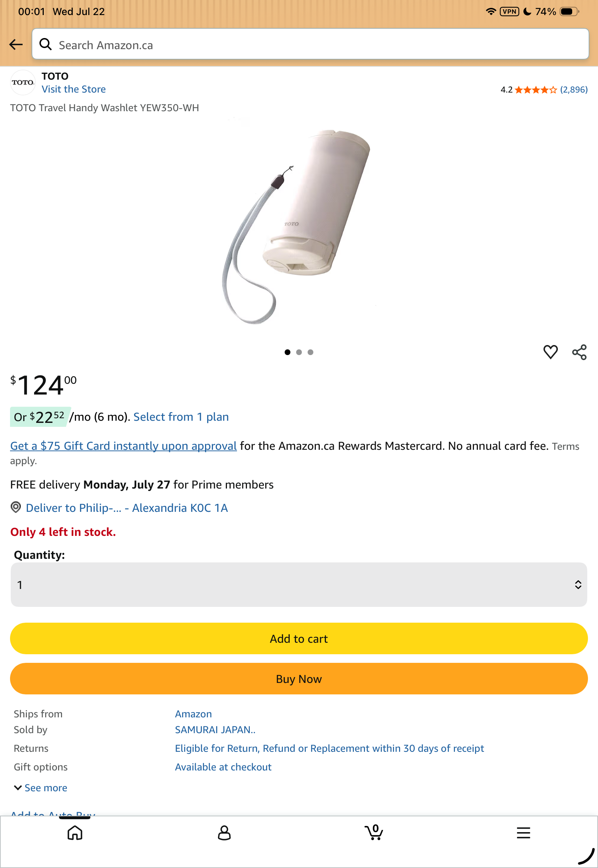This screenshot has width=598, height=868.
Task: Click Add to cart button
Action: coord(299,638)
